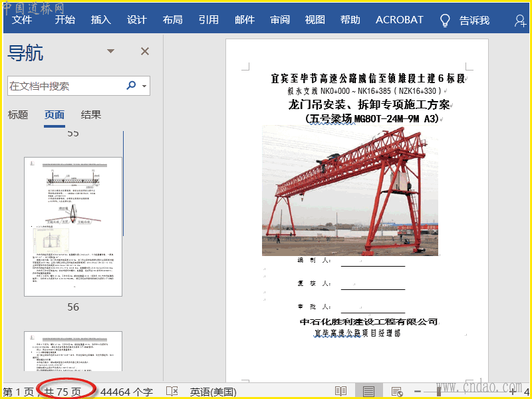The image size is (532, 399).
Task: Select the thumbnail below page 56
Action: point(73,351)
